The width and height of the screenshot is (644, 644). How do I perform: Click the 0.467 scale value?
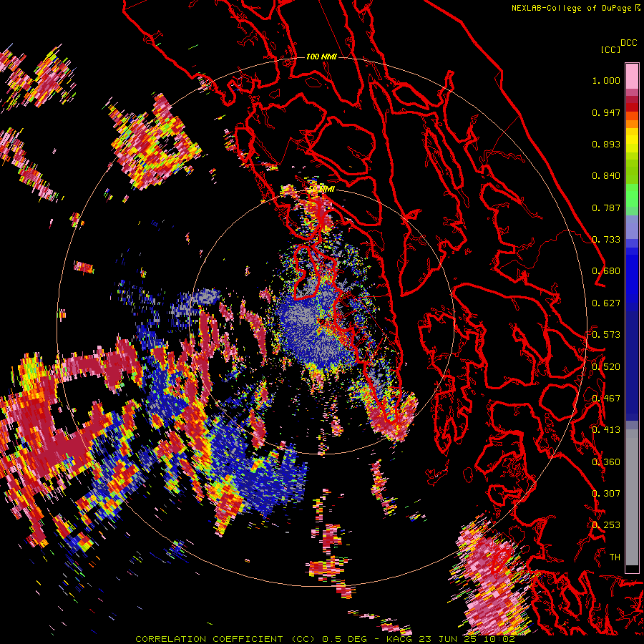pos(606,398)
